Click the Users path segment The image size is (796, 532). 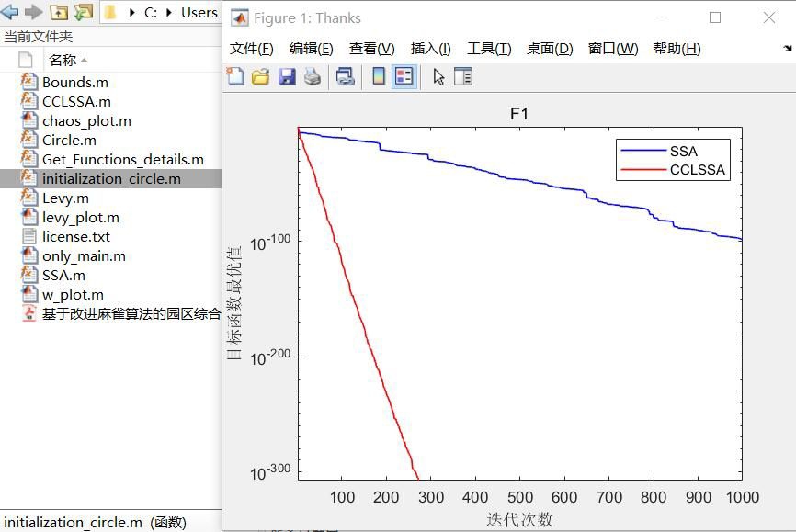tap(199, 13)
